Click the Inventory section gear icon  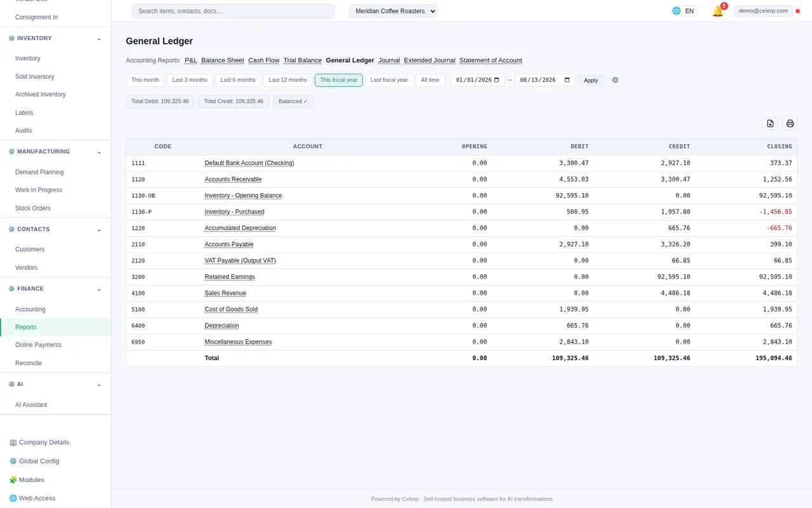click(x=11, y=38)
